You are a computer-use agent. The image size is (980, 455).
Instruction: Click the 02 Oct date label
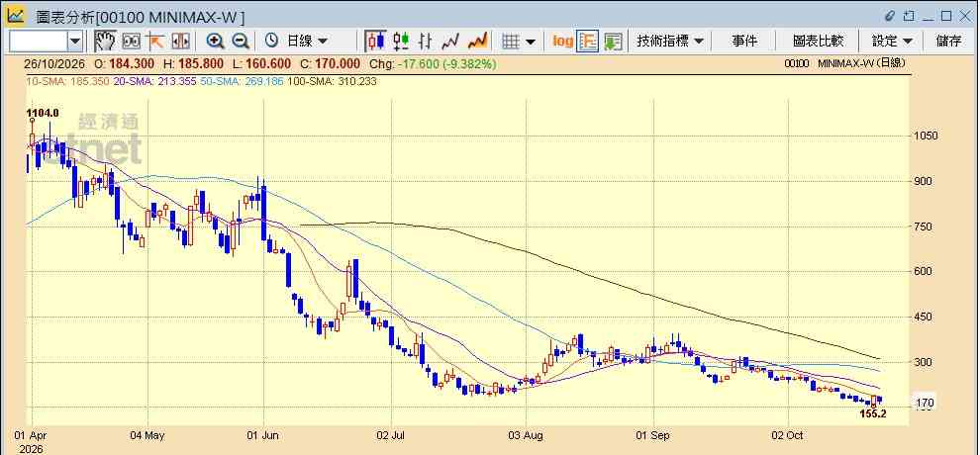pos(788,435)
